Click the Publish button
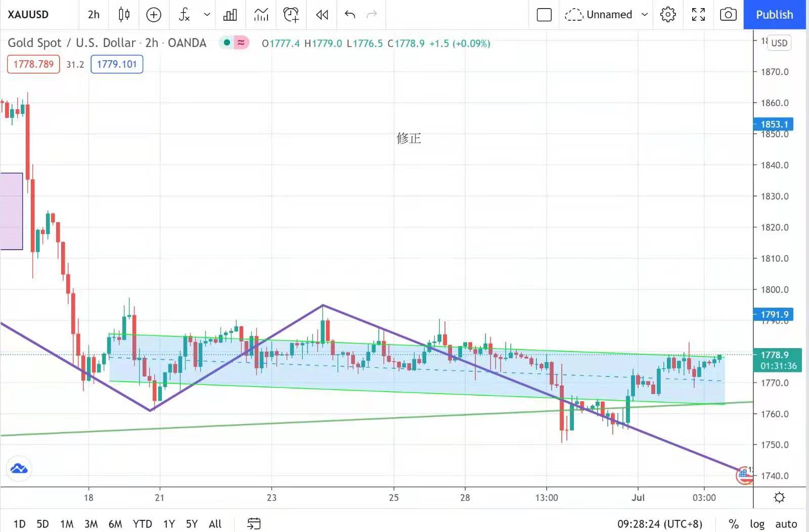809x532 pixels. click(x=774, y=15)
